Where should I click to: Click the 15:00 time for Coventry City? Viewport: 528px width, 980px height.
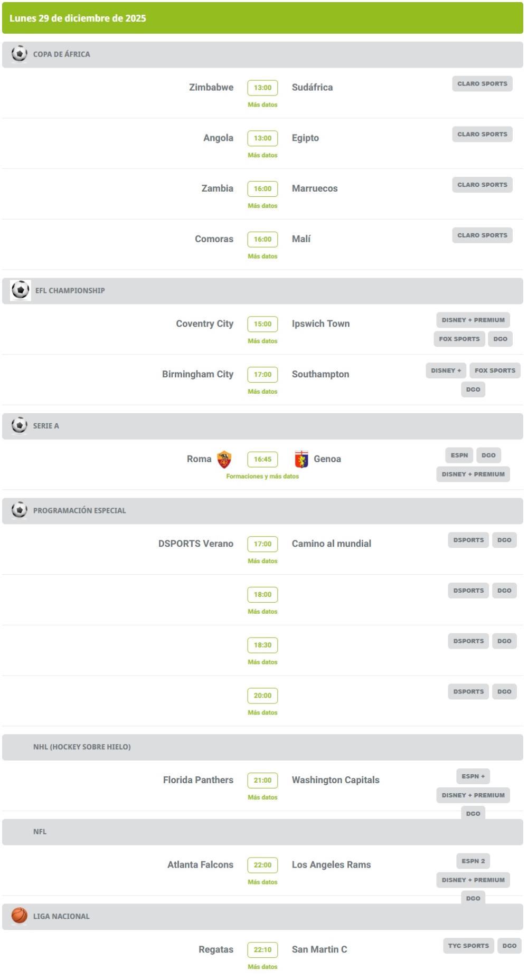click(x=262, y=324)
